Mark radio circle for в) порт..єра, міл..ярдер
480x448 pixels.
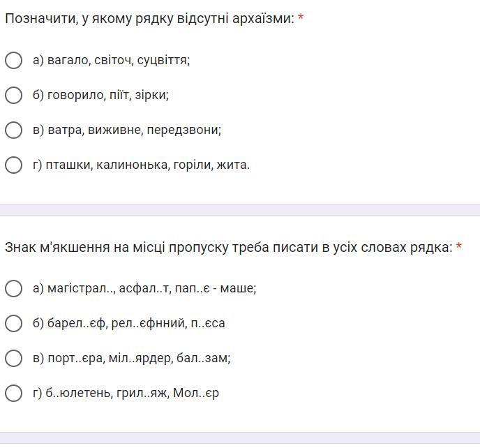pos(13,358)
